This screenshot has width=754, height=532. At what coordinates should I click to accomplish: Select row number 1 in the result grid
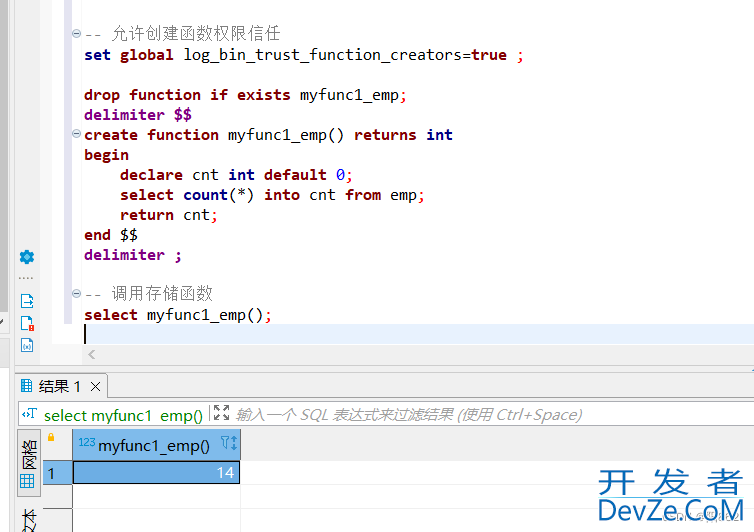pyautogui.click(x=57, y=473)
